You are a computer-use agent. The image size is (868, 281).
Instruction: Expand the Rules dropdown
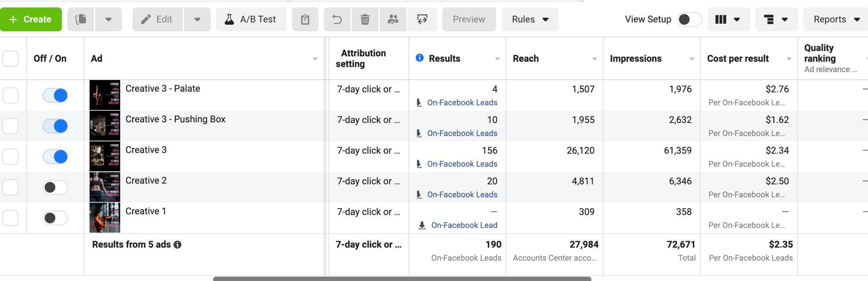[530, 19]
